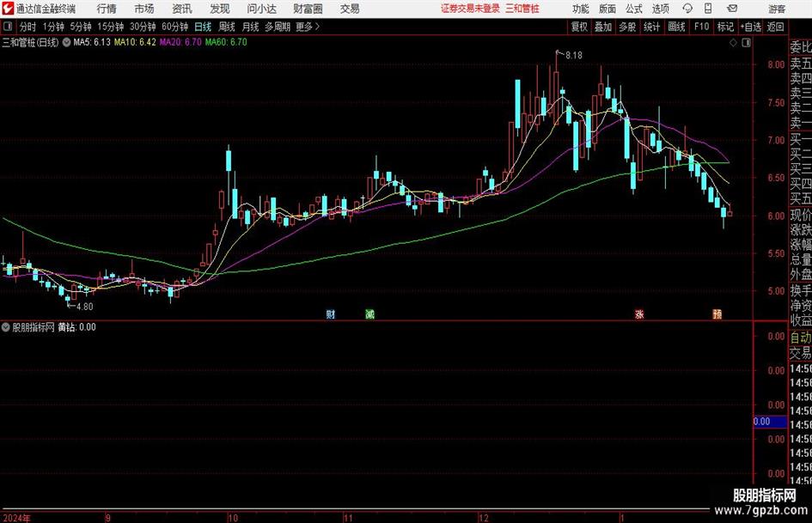812x523 pixels.
Task: Switch to the 60分钟 period
Action: pos(174,27)
